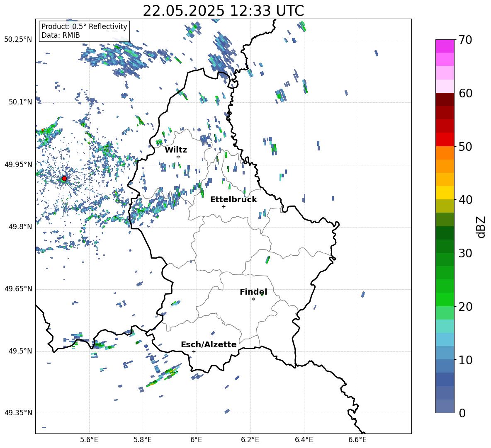The image size is (491, 448).
Task: Select the Wiltz city label
Action: coord(176,150)
